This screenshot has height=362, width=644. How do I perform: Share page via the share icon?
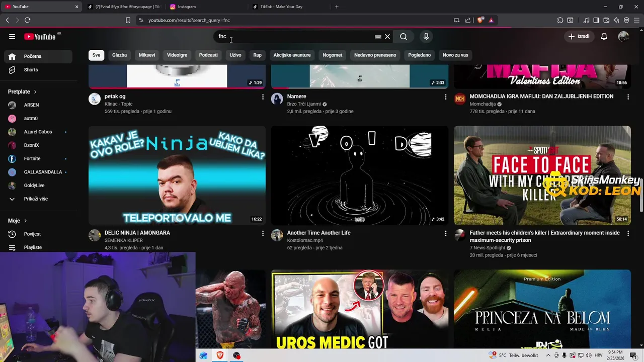[468, 20]
